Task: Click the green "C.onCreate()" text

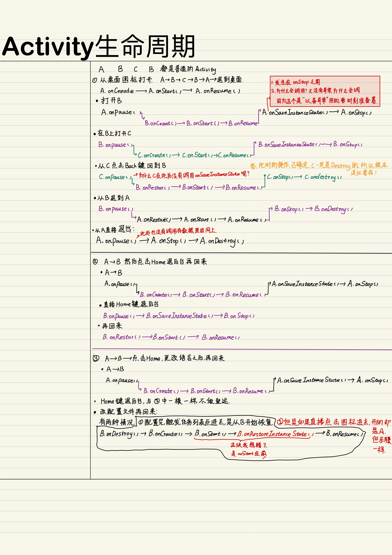Action: tap(154, 155)
